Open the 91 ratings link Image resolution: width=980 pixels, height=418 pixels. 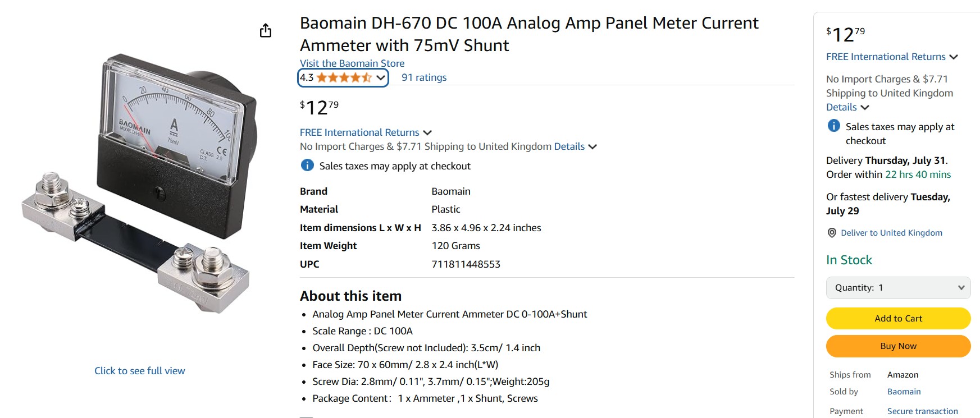(x=424, y=77)
